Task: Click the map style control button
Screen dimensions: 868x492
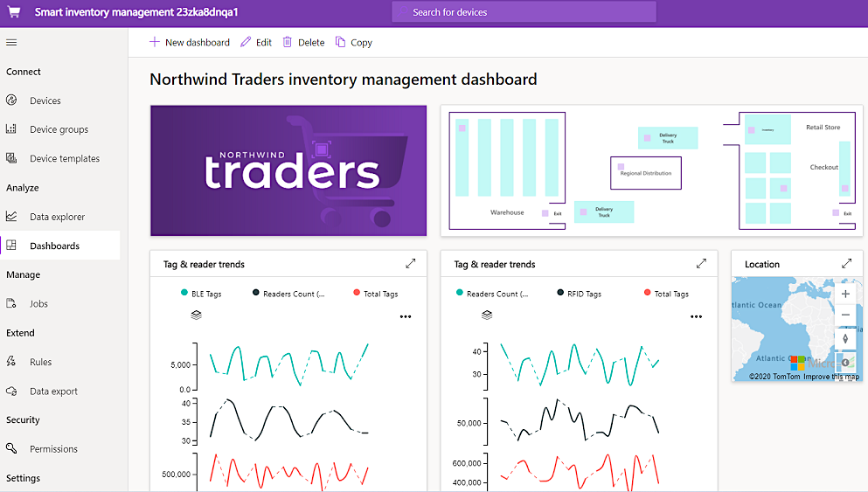Action: point(845,363)
